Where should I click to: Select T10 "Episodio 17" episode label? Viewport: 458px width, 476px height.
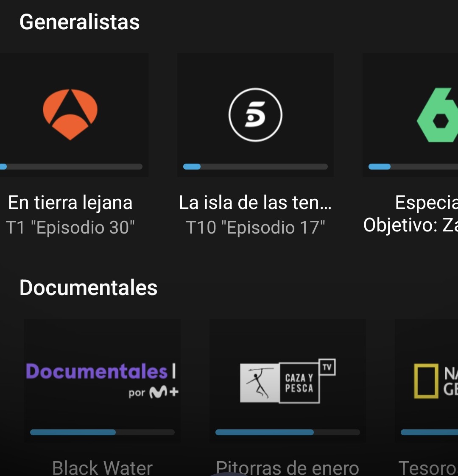tap(255, 227)
